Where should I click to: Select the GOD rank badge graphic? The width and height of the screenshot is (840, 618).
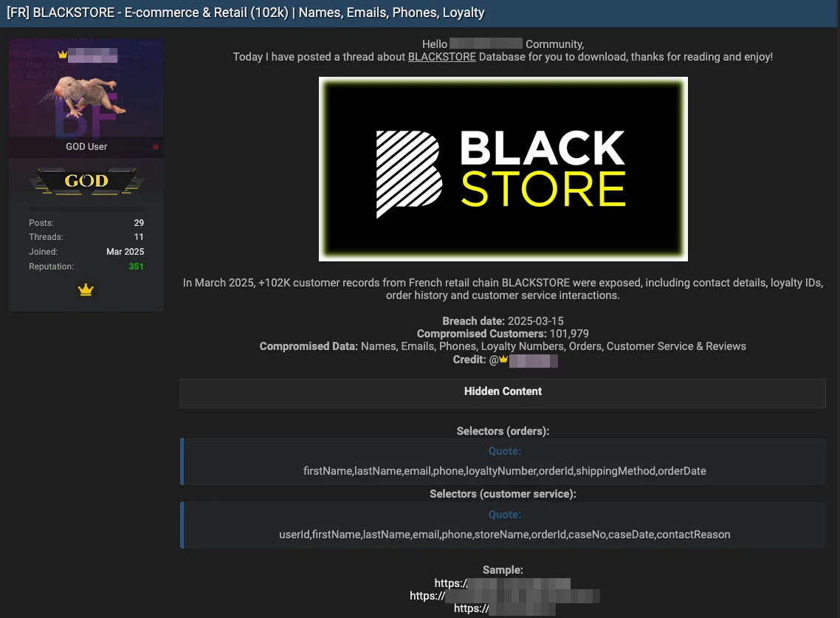pos(86,179)
